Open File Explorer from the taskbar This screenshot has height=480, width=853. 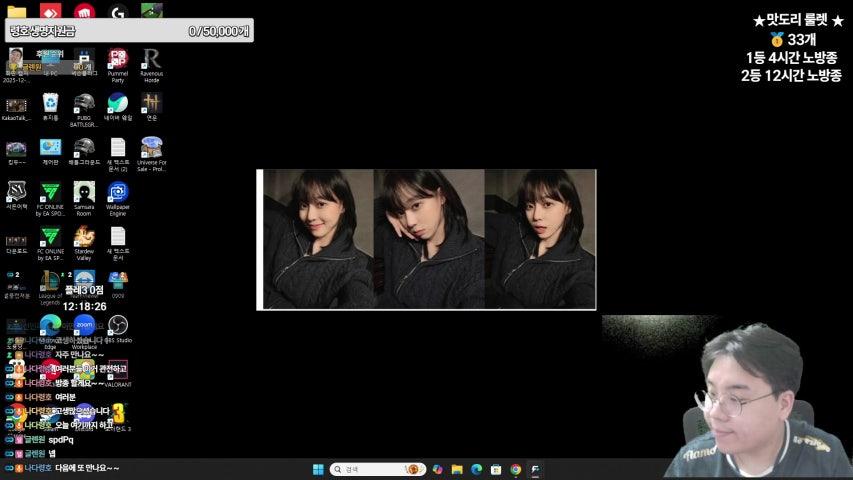[457, 469]
